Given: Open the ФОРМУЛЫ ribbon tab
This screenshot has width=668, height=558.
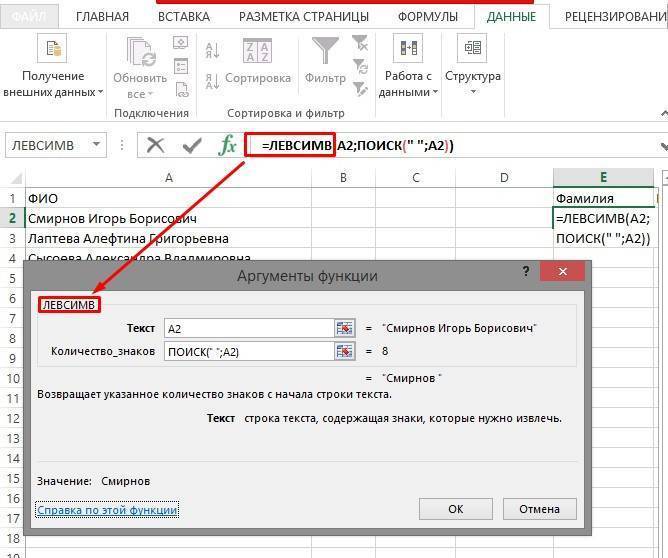Looking at the screenshot, I should click(427, 17).
